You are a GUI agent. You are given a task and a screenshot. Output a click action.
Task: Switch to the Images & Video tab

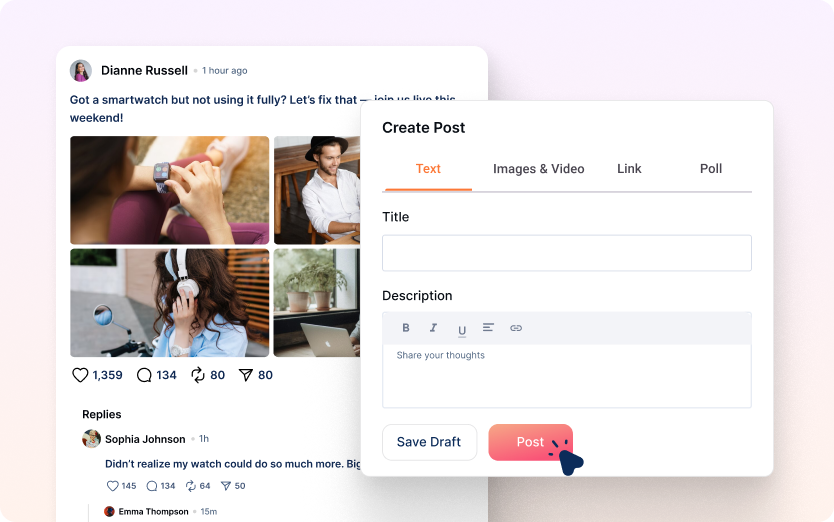[538, 169]
